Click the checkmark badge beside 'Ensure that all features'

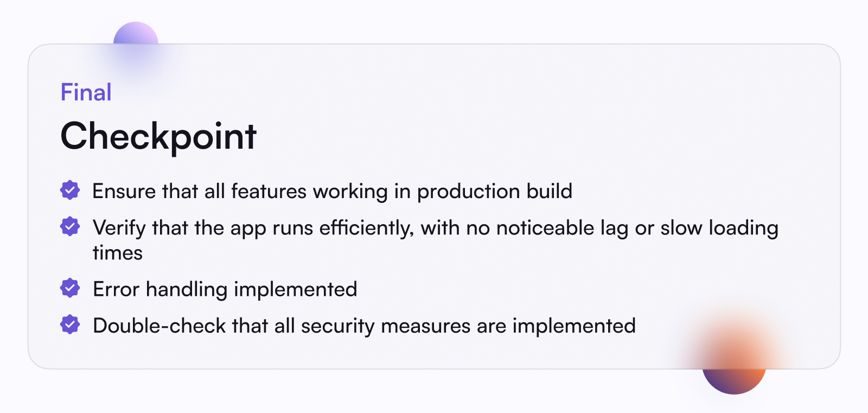click(x=70, y=190)
